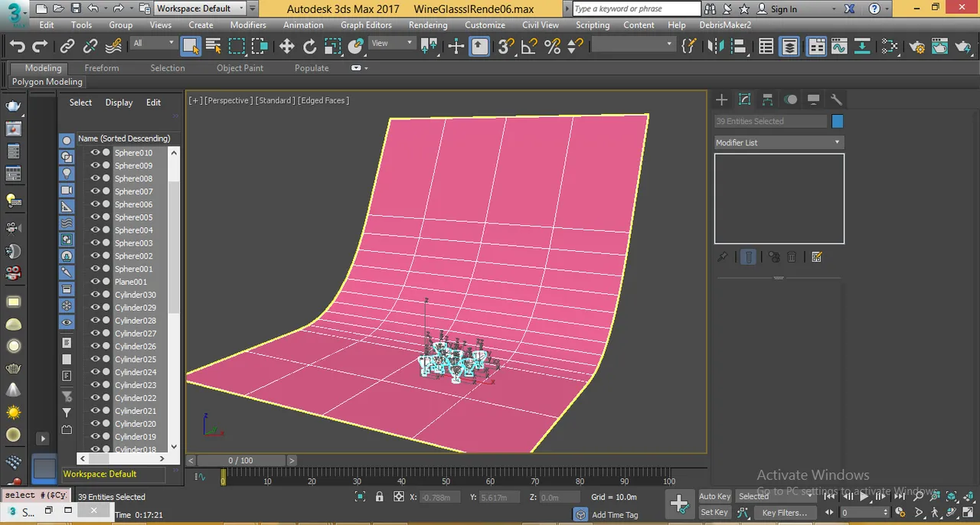980x525 pixels.
Task: Click the New Scene icon in title bar
Action: coord(41,8)
